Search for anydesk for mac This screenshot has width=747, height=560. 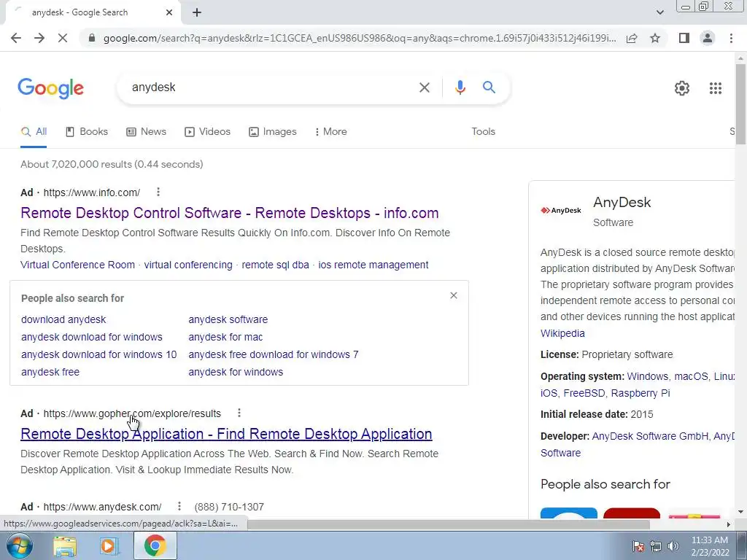point(225,337)
